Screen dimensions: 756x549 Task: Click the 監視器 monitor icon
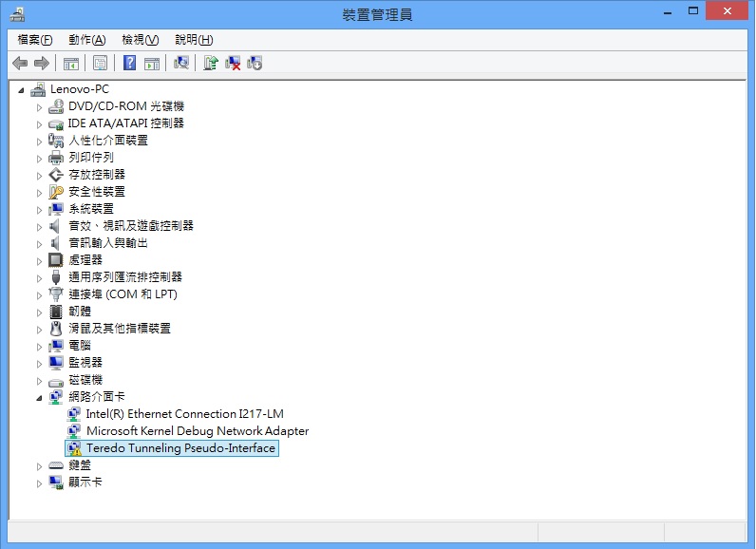(56, 363)
